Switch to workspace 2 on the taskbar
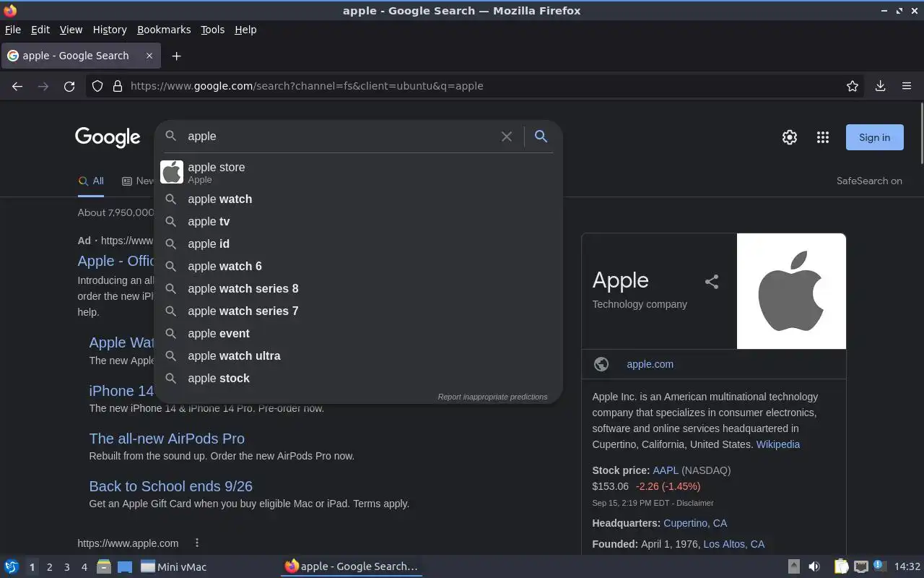Image resolution: width=924 pixels, height=578 pixels. point(49,567)
